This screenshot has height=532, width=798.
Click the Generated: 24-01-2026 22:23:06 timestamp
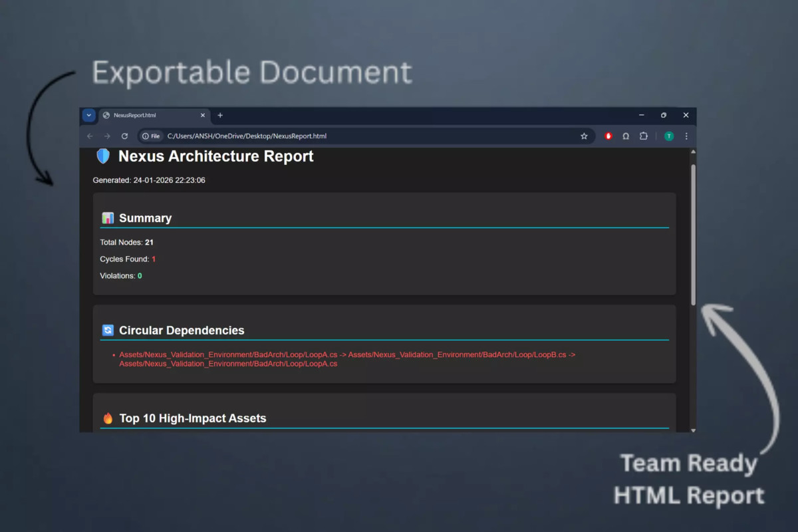point(149,180)
